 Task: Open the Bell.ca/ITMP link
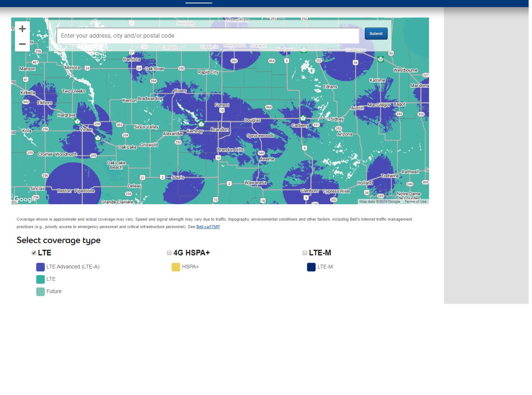click(x=208, y=227)
